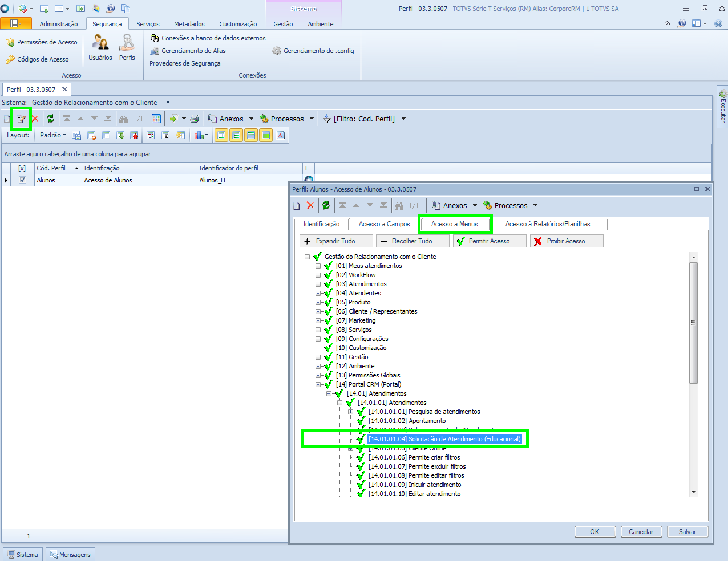Open the Acesso à Relatórios/Planilhas tab

pyautogui.click(x=548, y=224)
